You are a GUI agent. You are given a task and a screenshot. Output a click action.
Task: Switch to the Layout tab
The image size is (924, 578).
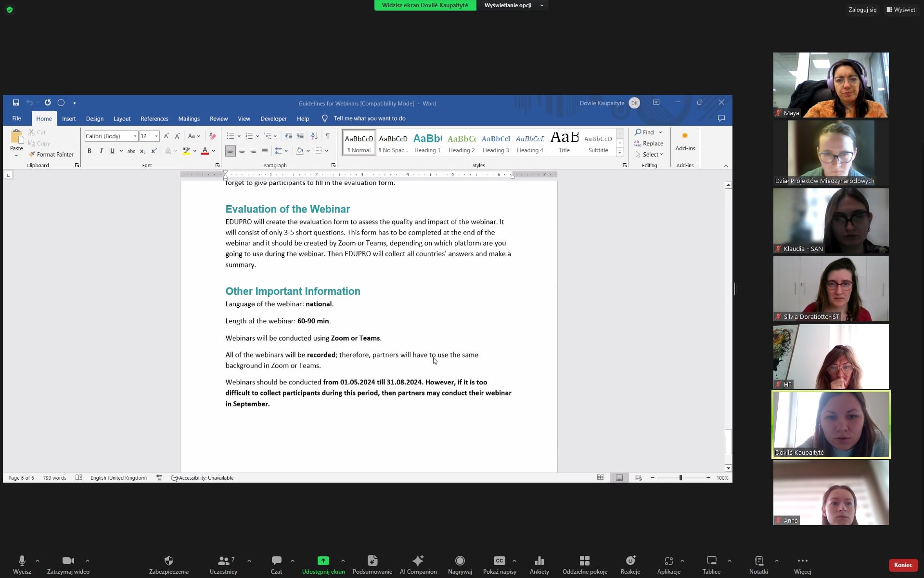[x=122, y=118]
